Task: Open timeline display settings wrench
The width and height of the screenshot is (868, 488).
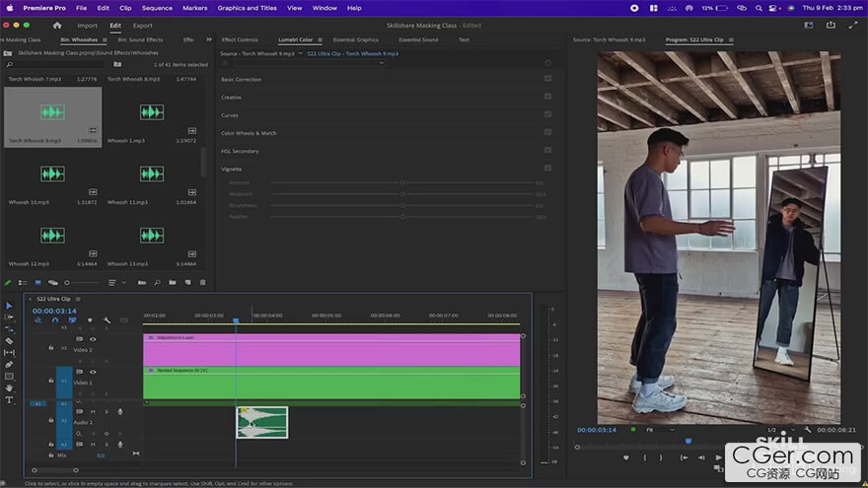Action: pyautogui.click(x=107, y=320)
